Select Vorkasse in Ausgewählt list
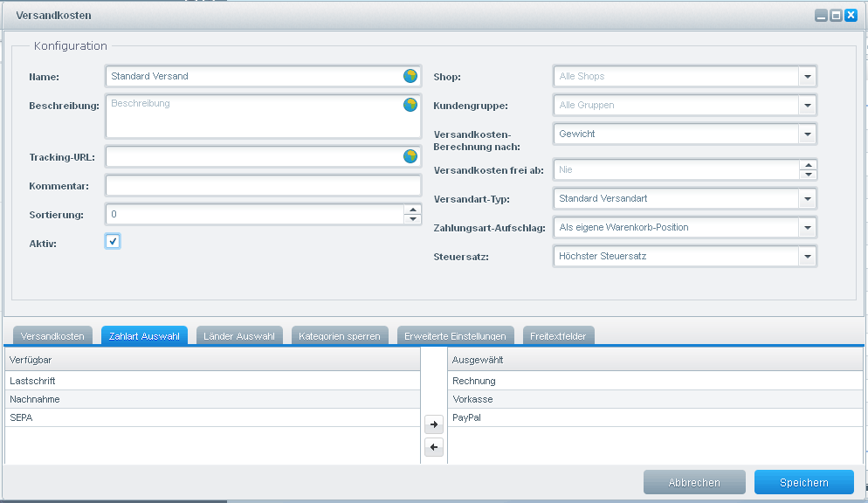 pos(656,399)
